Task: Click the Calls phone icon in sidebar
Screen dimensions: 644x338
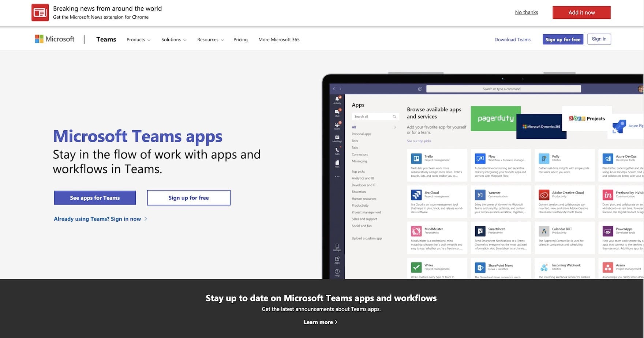Action: 337,150
